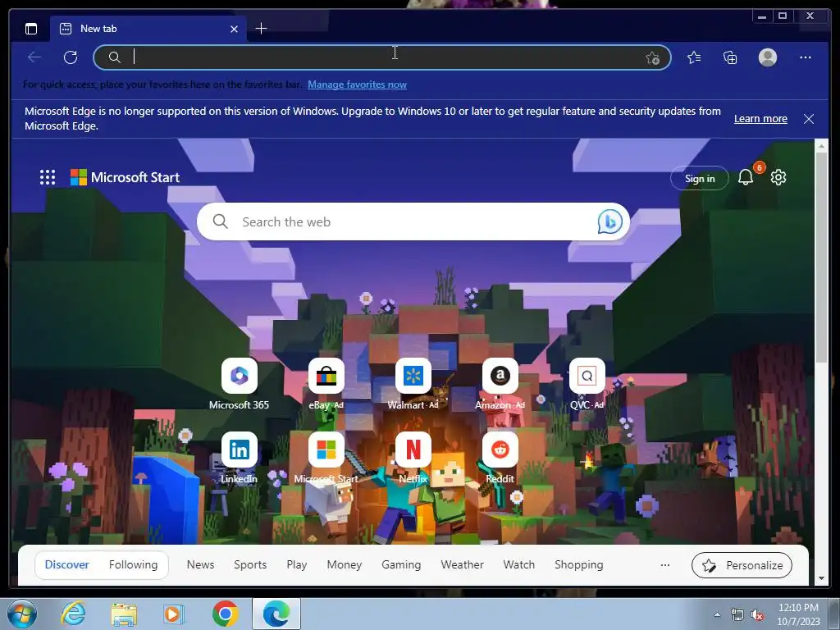Show hidden system tray icons arrow

[x=717, y=614]
